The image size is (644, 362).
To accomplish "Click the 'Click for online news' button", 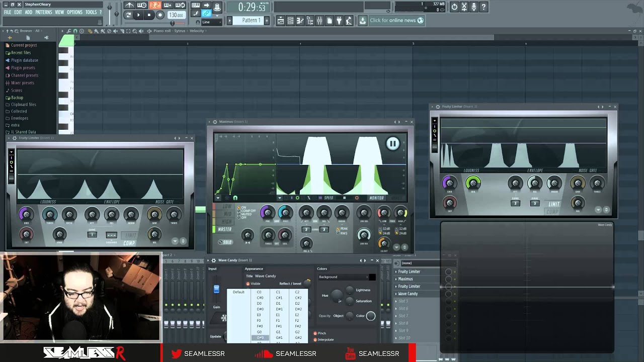I will point(397,21).
